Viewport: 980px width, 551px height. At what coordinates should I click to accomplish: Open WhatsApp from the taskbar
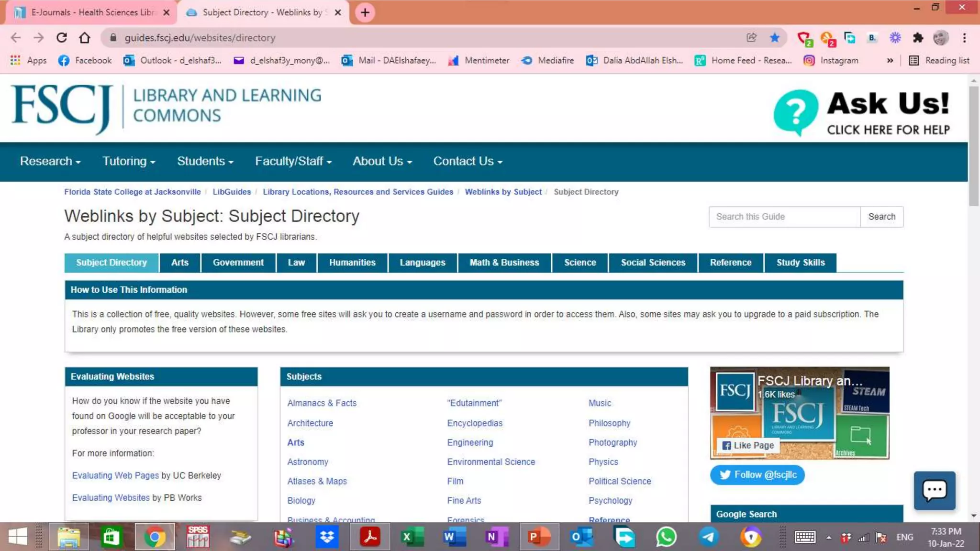coord(666,537)
